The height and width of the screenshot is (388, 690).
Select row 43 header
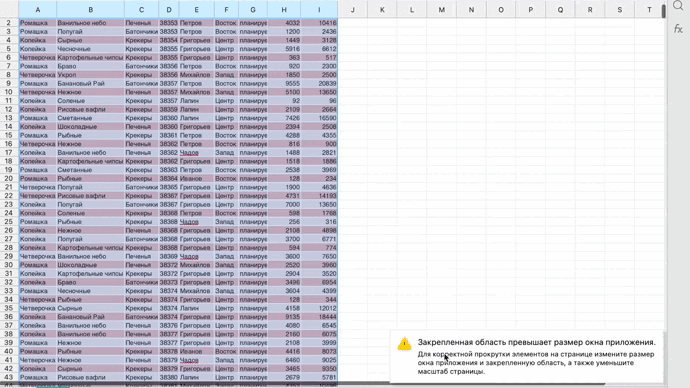point(9,377)
